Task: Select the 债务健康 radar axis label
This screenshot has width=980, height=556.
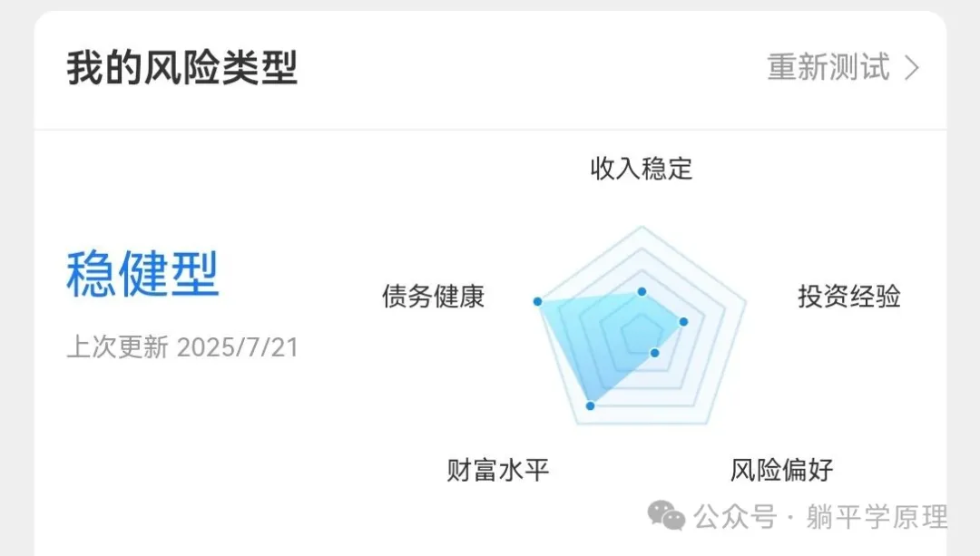Action: click(x=433, y=296)
